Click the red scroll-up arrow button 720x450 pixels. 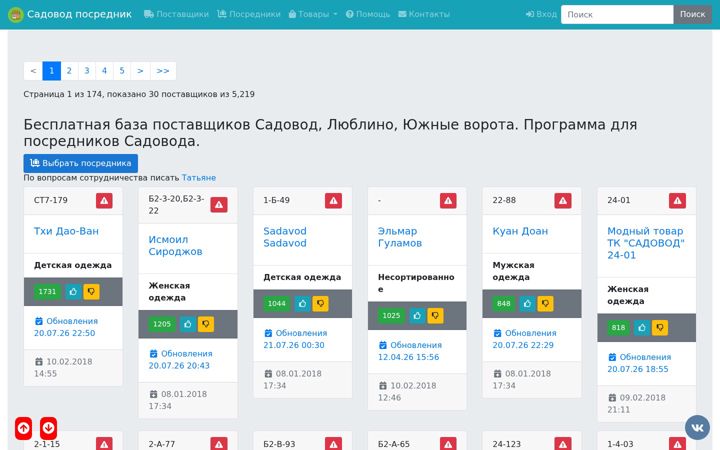click(23, 428)
